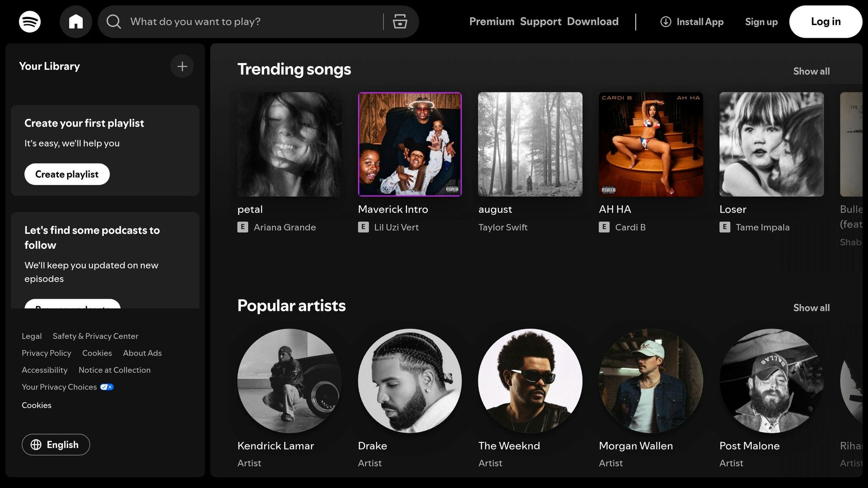Open Cookies link beside Privacy Policy
The width and height of the screenshot is (868, 488).
[97, 353]
